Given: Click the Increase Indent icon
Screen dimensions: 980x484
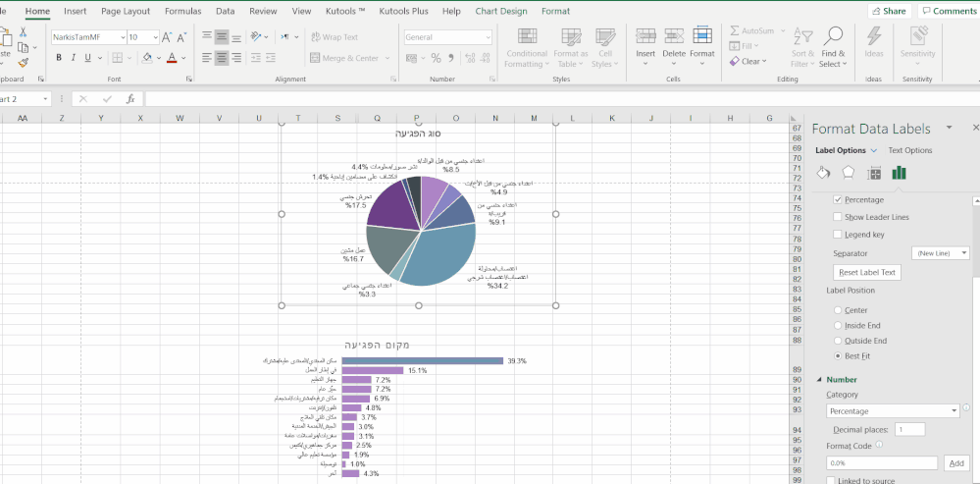Looking at the screenshot, I should 273,58.
